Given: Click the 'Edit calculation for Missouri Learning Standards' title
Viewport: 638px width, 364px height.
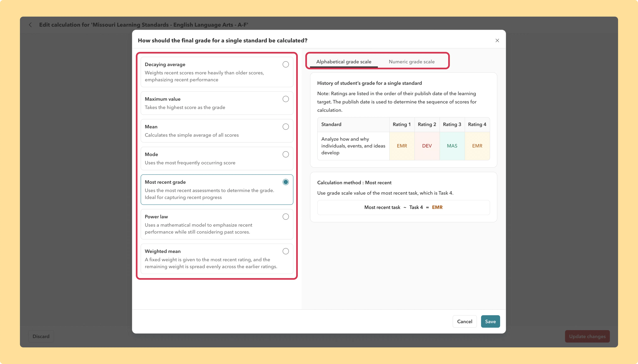Looking at the screenshot, I should [x=144, y=25].
